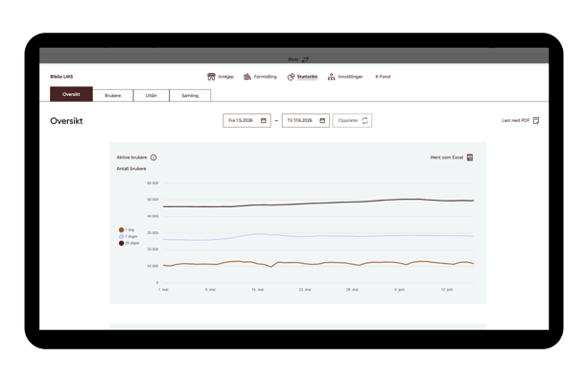Click the orange 1-day chart line

pyautogui.click(x=318, y=263)
